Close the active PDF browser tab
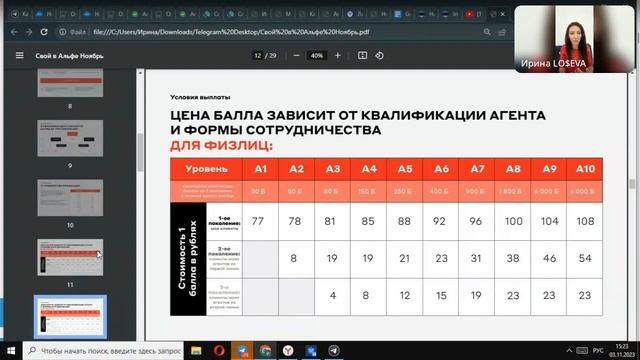The width and height of the screenshot is (640, 360). coord(503,14)
